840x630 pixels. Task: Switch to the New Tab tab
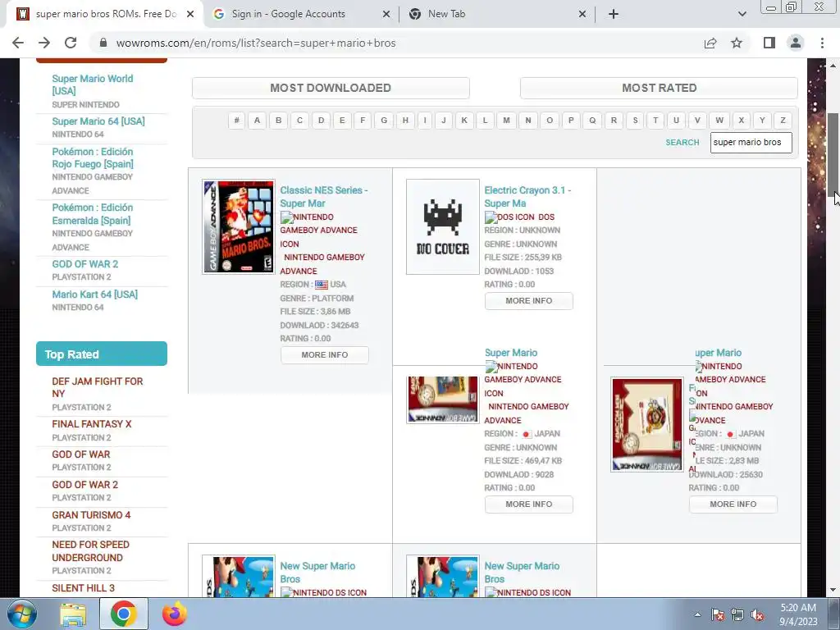pyautogui.click(x=496, y=14)
